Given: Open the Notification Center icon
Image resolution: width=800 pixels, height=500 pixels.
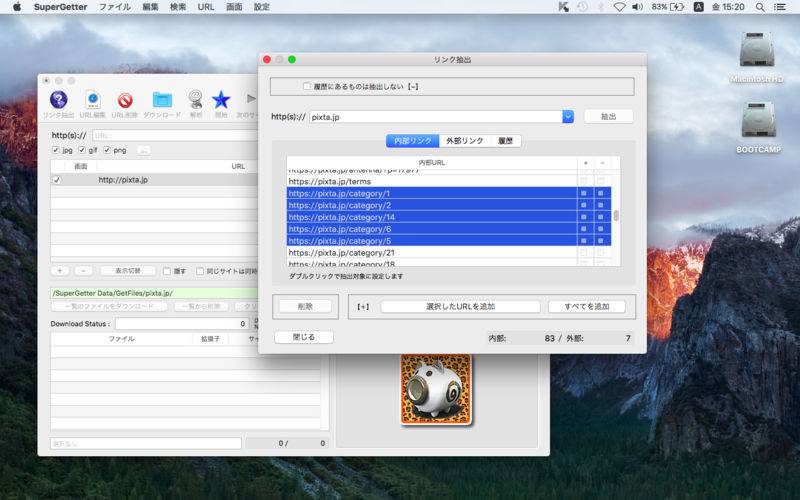Looking at the screenshot, I should click(x=780, y=7).
